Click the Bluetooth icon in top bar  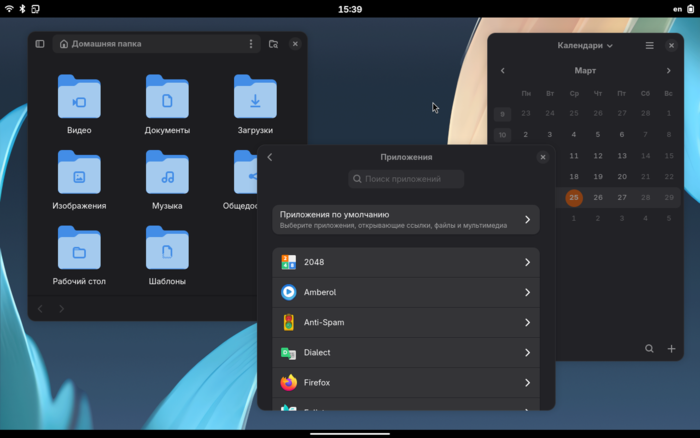tap(23, 9)
